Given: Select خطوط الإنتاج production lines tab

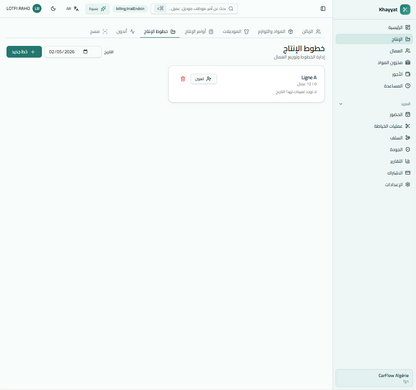Looking at the screenshot, I should [160, 31].
